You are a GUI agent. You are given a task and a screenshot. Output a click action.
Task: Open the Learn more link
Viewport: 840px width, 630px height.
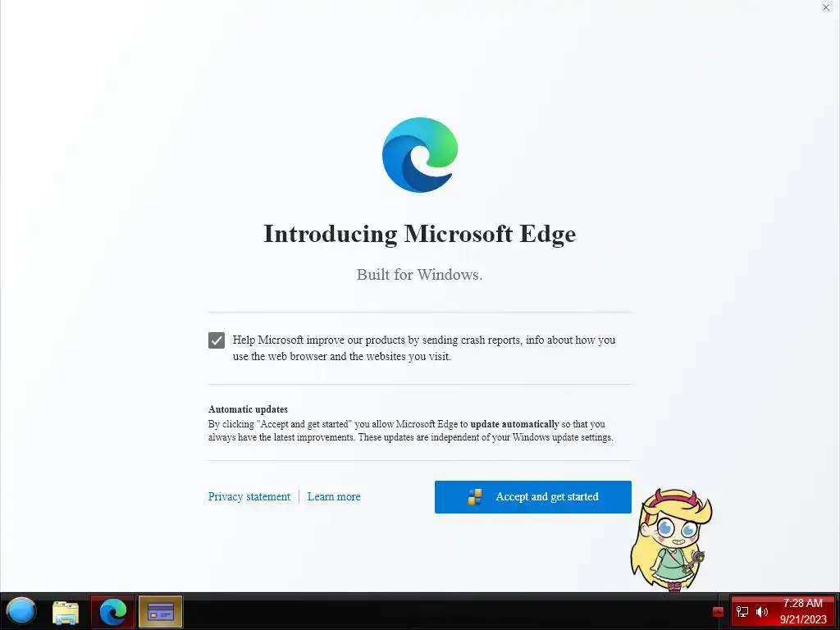pyautogui.click(x=334, y=496)
